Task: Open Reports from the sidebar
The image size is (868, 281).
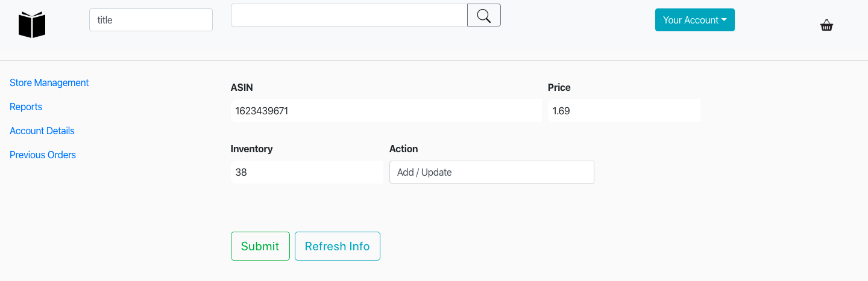Action: [26, 107]
